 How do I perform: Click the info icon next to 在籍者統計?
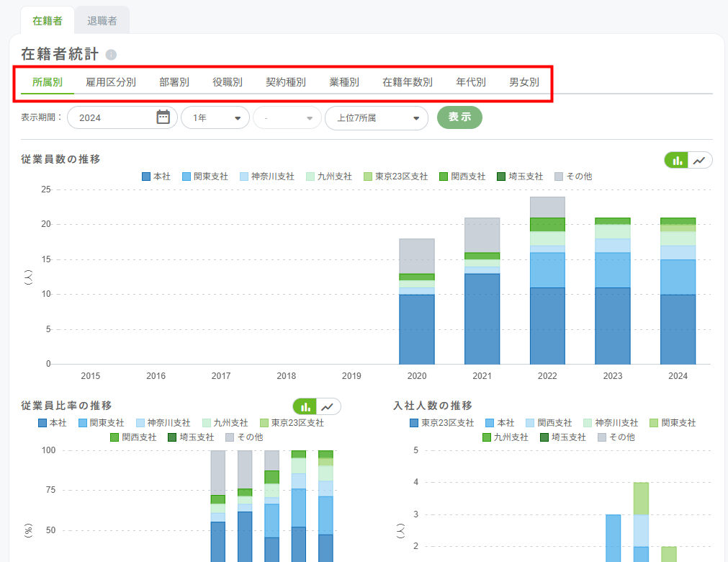pyautogui.click(x=111, y=55)
